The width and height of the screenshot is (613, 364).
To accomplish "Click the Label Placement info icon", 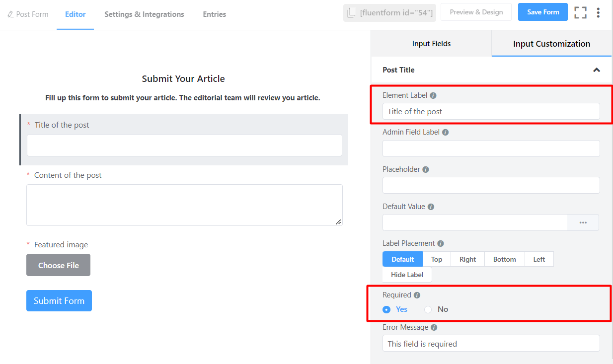I will point(440,244).
